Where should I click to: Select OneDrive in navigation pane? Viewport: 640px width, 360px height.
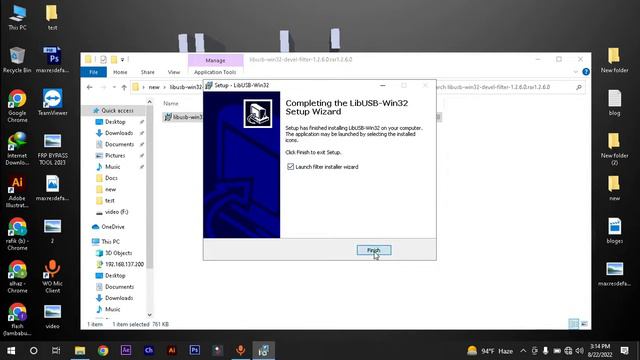[x=113, y=227]
